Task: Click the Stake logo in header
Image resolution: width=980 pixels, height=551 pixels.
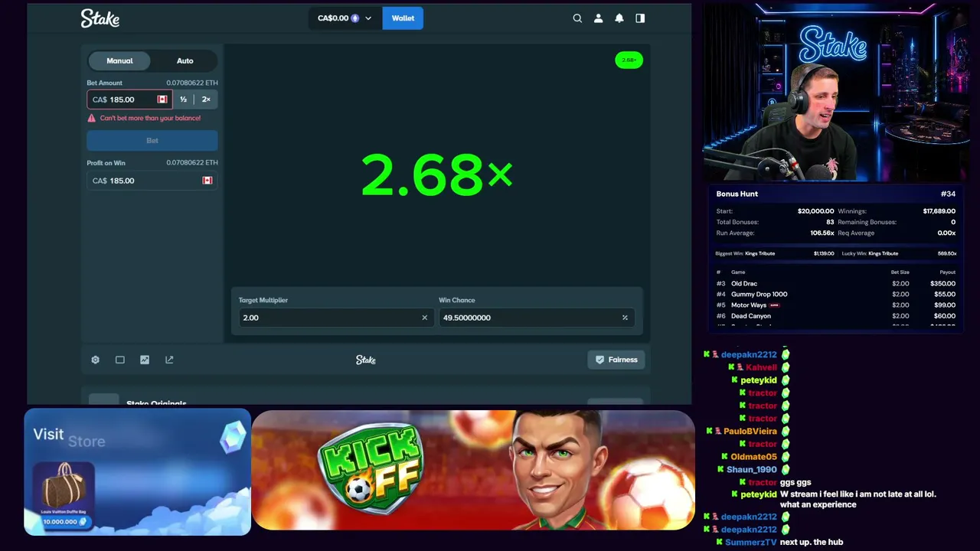Action: point(100,18)
